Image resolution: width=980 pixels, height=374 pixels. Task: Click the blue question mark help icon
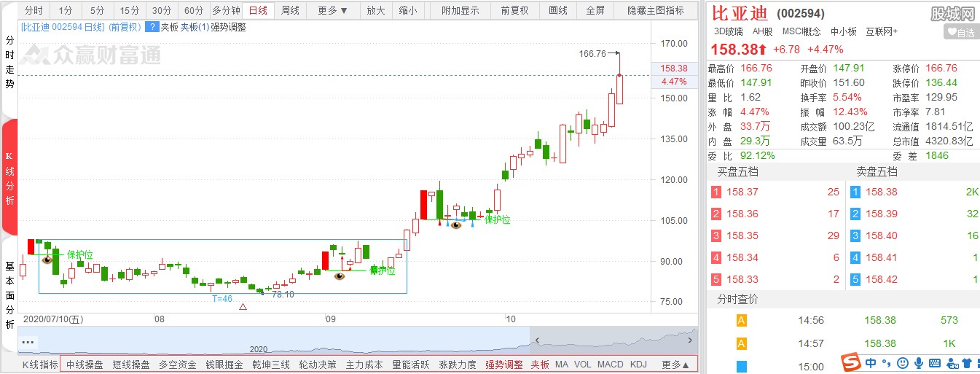click(x=152, y=27)
